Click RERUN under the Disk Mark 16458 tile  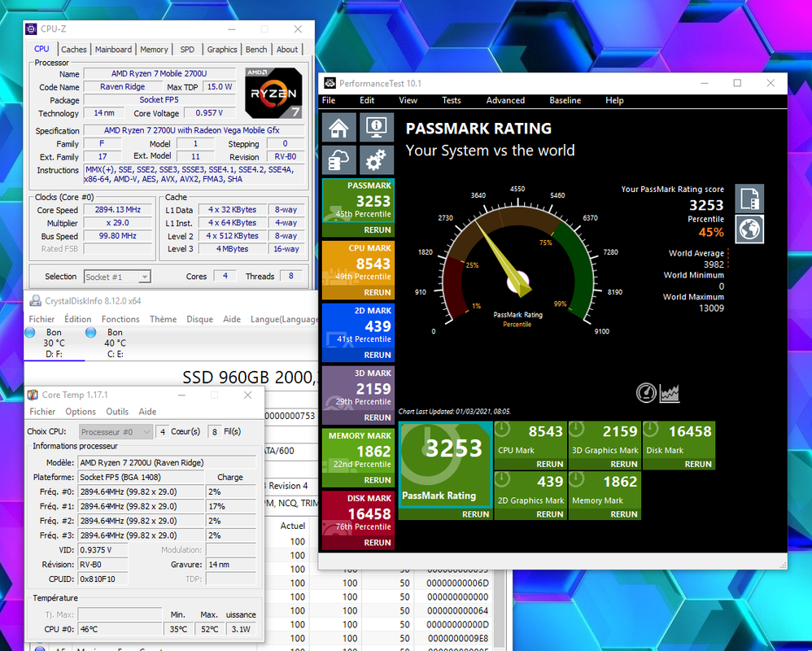tap(697, 464)
